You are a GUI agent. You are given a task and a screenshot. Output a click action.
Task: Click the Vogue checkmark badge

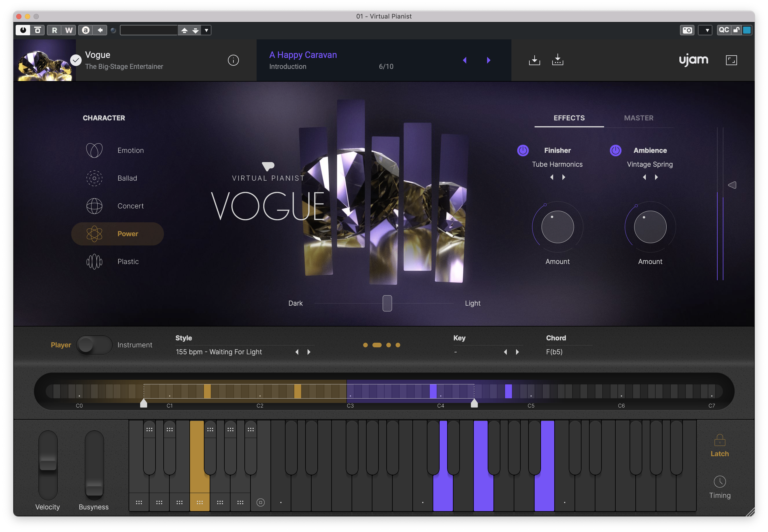76,60
